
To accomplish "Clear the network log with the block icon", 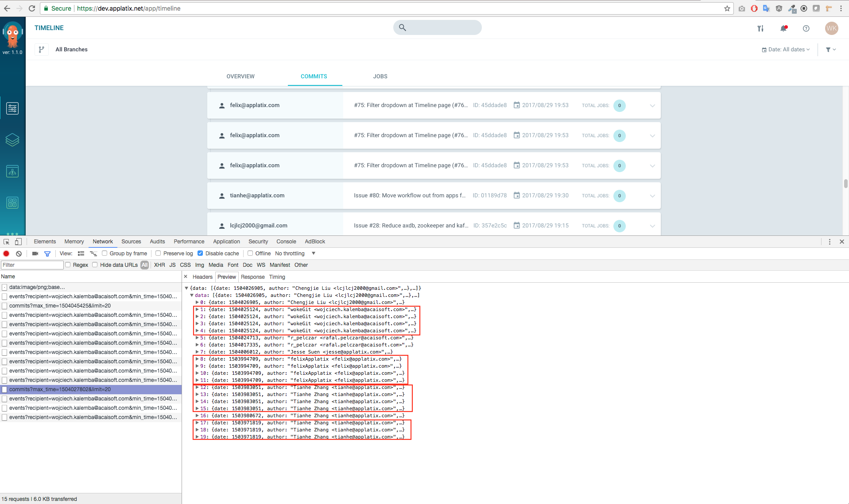I will pos(19,254).
